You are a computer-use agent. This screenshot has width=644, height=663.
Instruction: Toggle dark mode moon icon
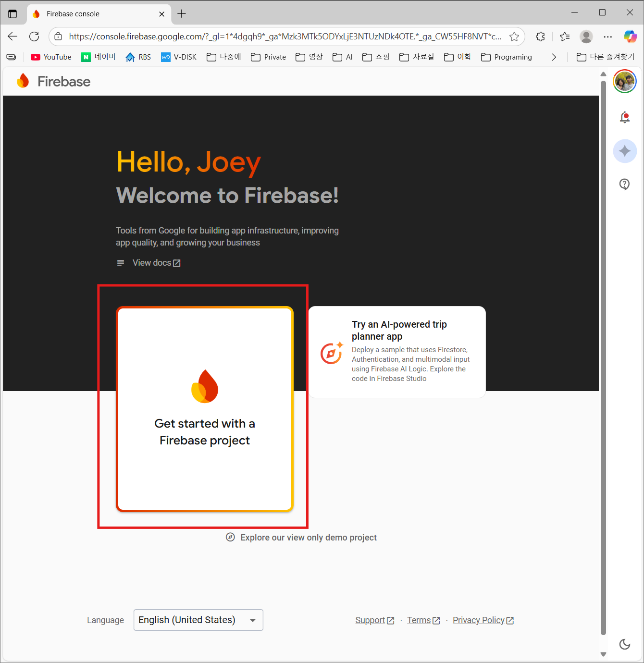tap(624, 644)
